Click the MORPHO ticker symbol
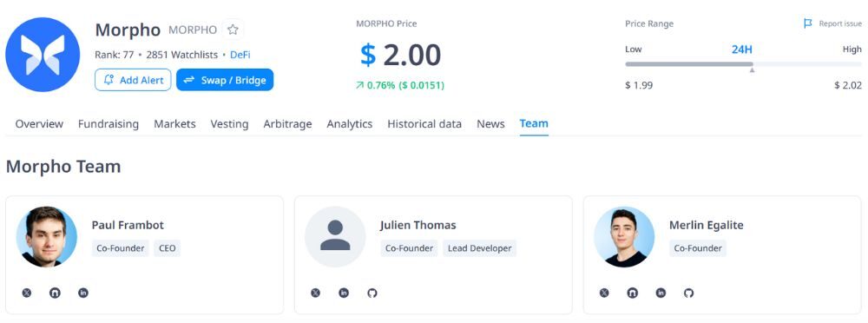 pos(193,30)
